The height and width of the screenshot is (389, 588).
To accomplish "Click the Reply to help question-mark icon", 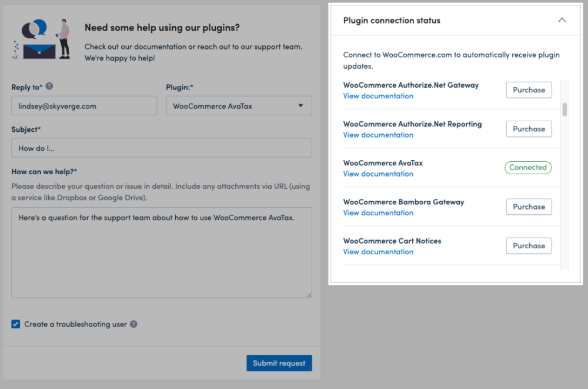I will [49, 87].
